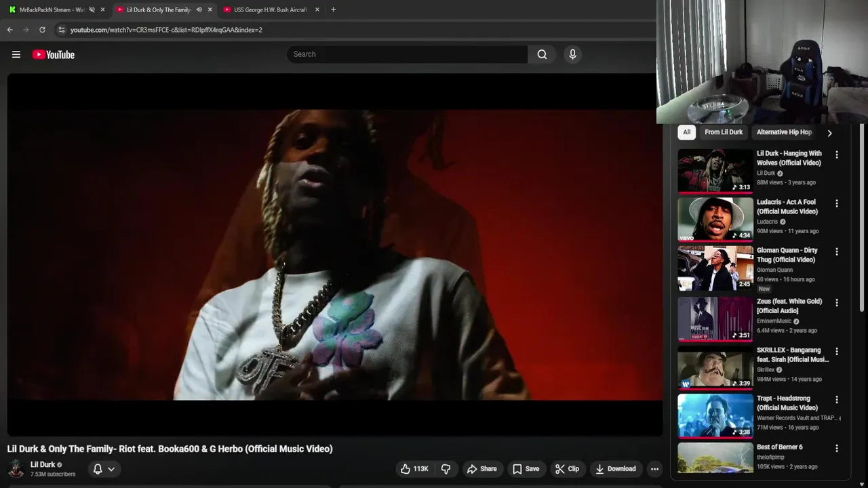Click thelopimp channel name
The width and height of the screenshot is (868, 488).
(x=770, y=457)
